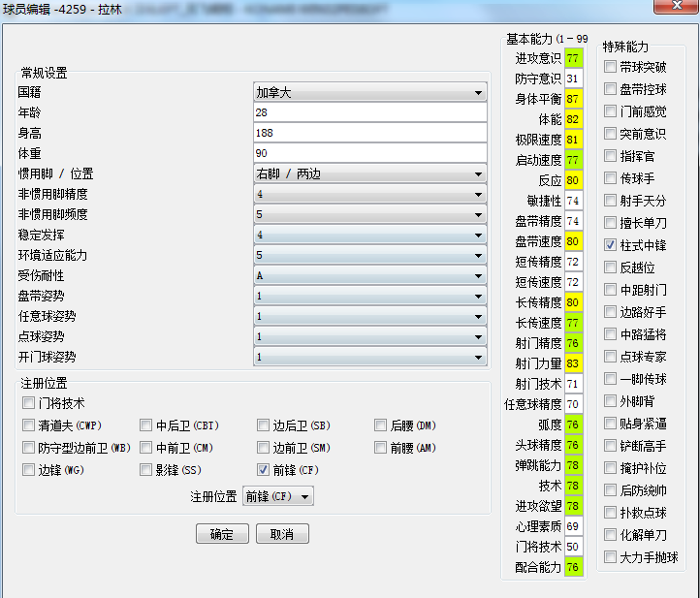Check the 前腰 (AM) checkbox
Screen dimensions: 700x598
point(381,447)
